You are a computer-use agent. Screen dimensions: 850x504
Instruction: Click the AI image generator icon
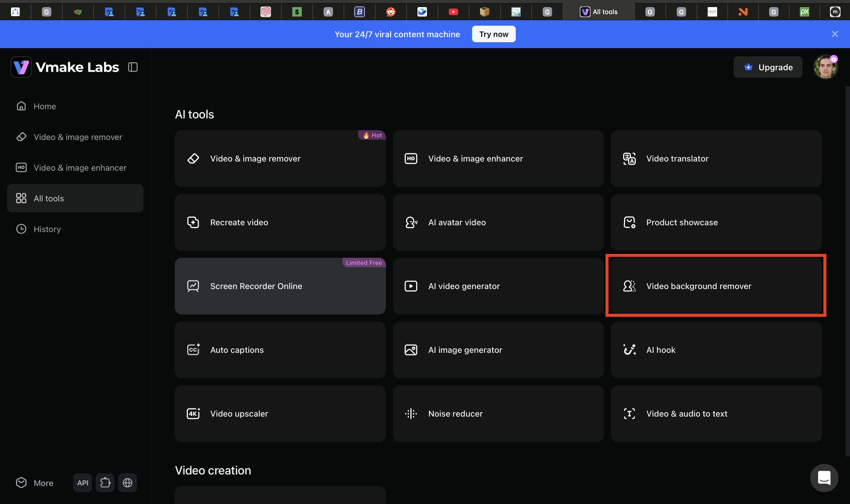point(411,350)
